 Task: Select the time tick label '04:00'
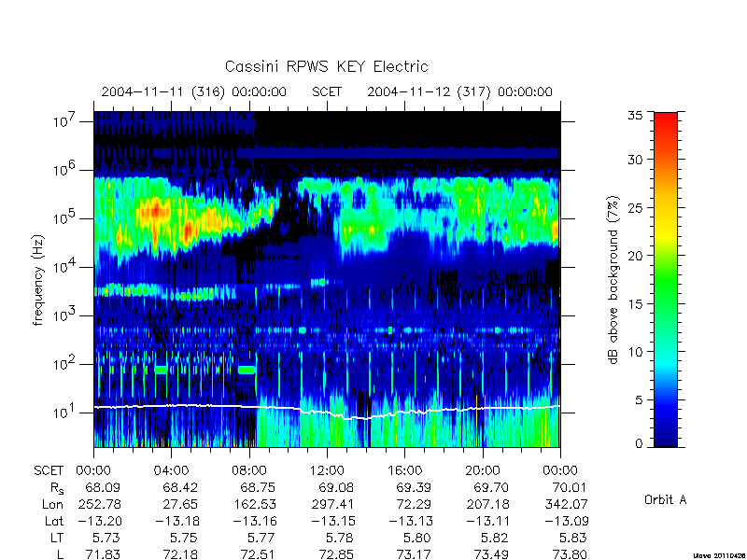click(171, 471)
